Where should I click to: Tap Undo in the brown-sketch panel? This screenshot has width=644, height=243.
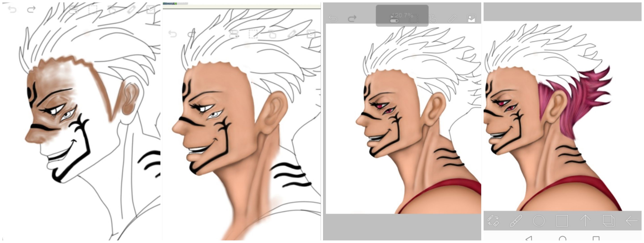12,9
